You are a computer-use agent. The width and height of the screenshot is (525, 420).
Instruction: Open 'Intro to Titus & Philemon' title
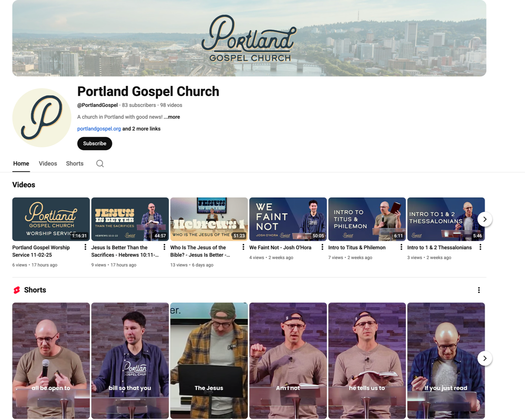(357, 248)
